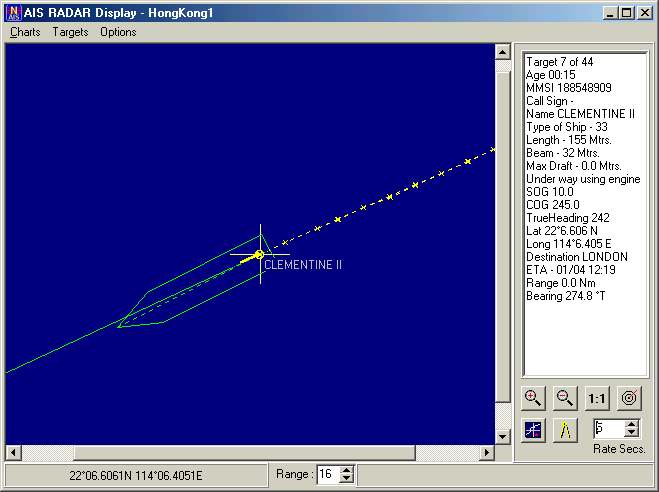Open the Options menu
This screenshot has width=659, height=492.
pos(118,32)
